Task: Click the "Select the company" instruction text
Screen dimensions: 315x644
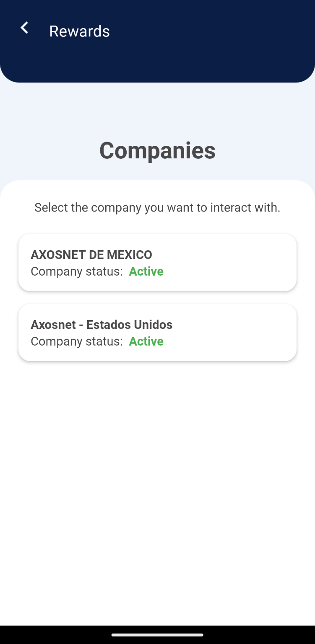Action: [x=157, y=207]
